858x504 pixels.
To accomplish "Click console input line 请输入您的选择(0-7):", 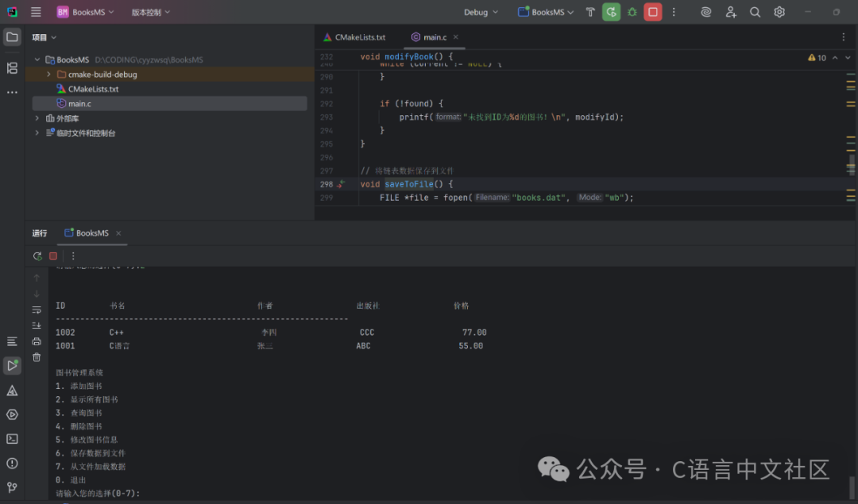I will pos(98,493).
